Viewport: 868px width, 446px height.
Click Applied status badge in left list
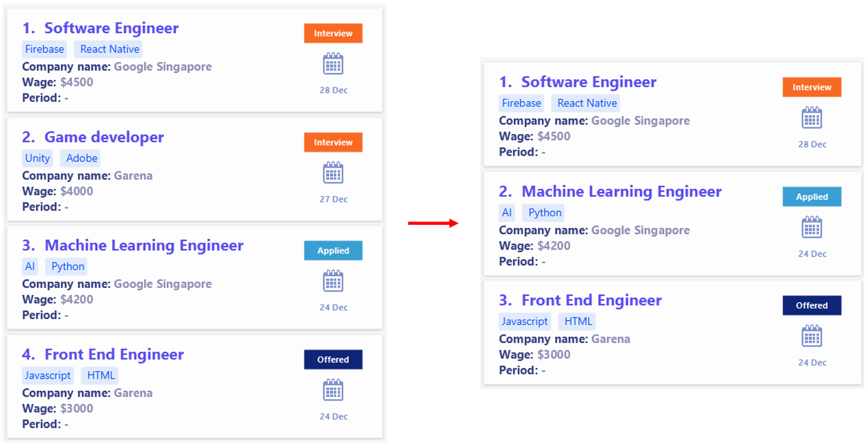pos(333,251)
